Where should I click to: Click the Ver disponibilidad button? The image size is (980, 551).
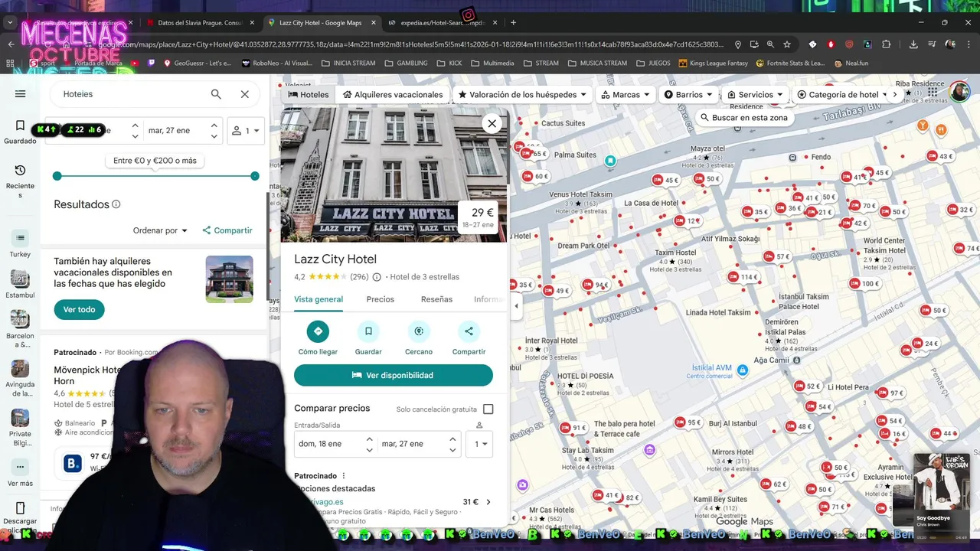tap(394, 375)
